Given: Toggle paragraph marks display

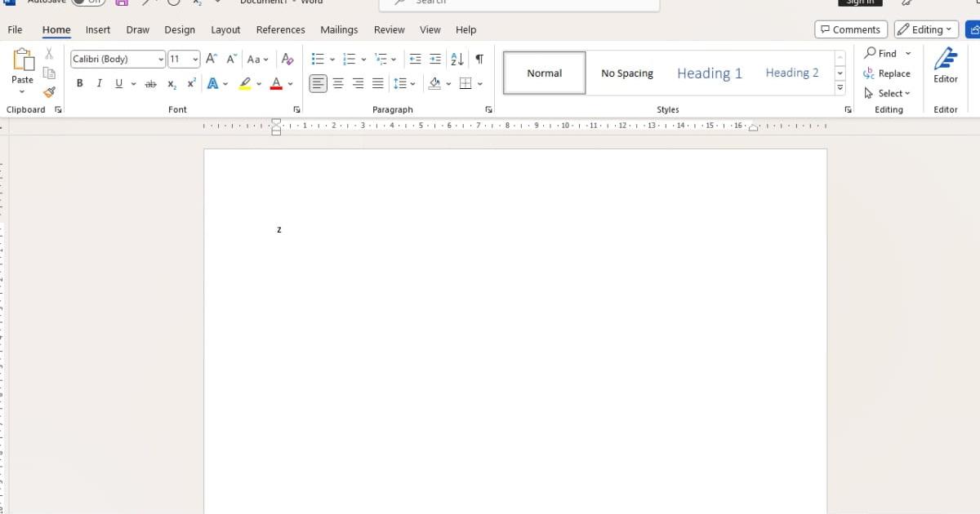Looking at the screenshot, I should [479, 59].
